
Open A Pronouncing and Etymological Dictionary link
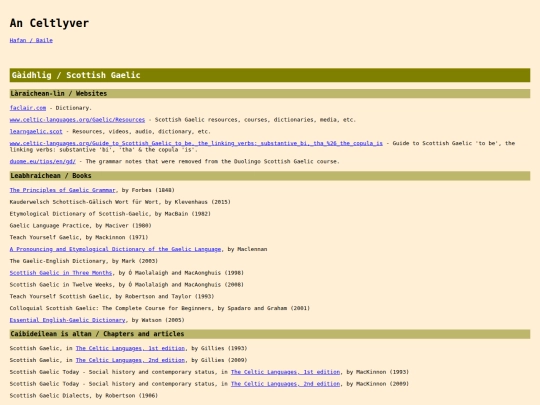coord(115,249)
